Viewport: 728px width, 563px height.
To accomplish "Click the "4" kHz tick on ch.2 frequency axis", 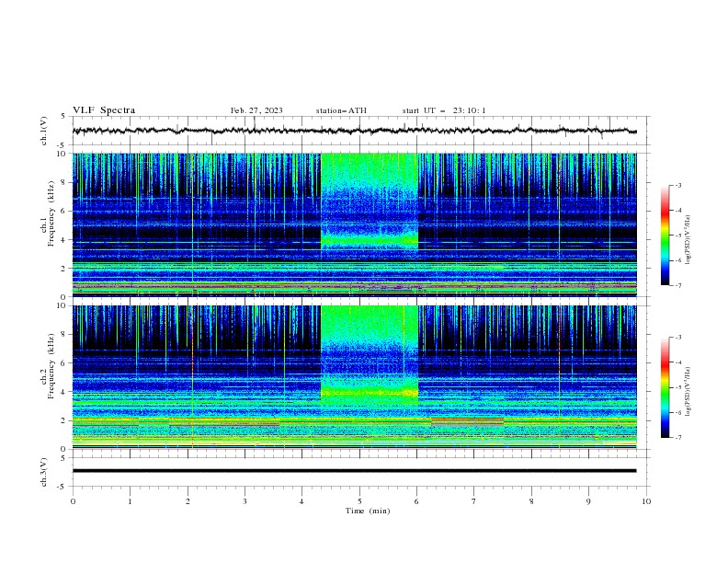I will point(63,392).
